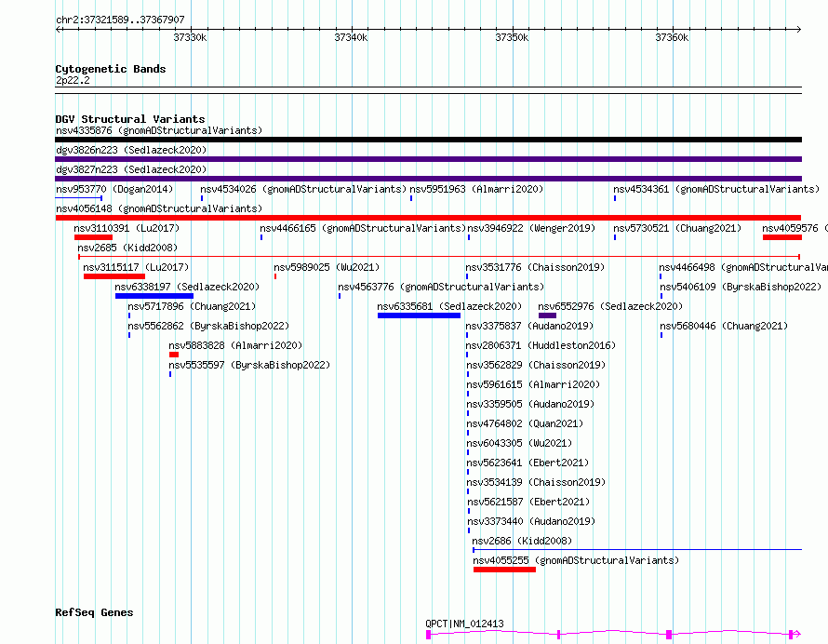Screen dimensions: 828x644
Task: Click the 37350k ruler tick label
Action: [x=512, y=37]
